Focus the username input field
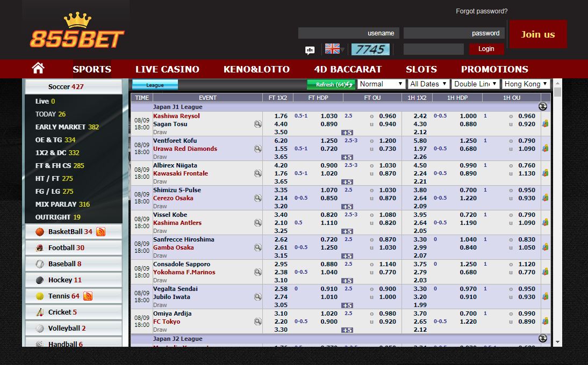 coord(348,33)
